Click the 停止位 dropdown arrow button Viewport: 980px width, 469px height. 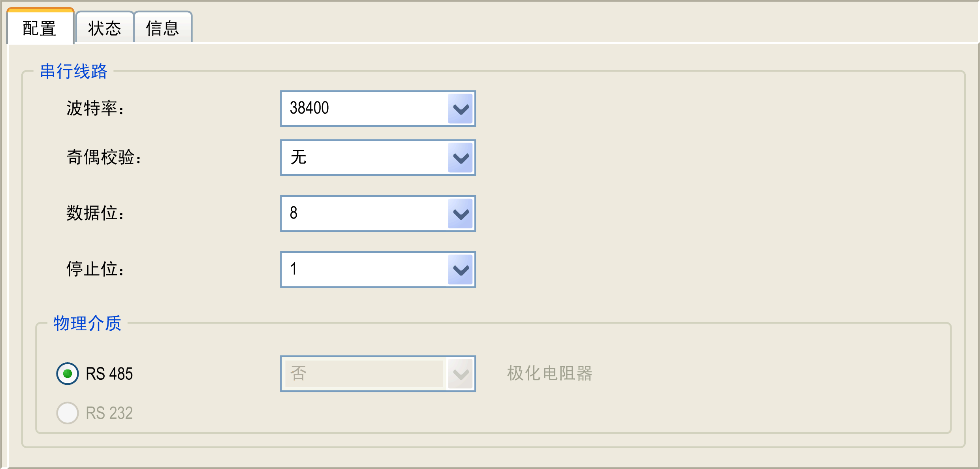(x=460, y=270)
